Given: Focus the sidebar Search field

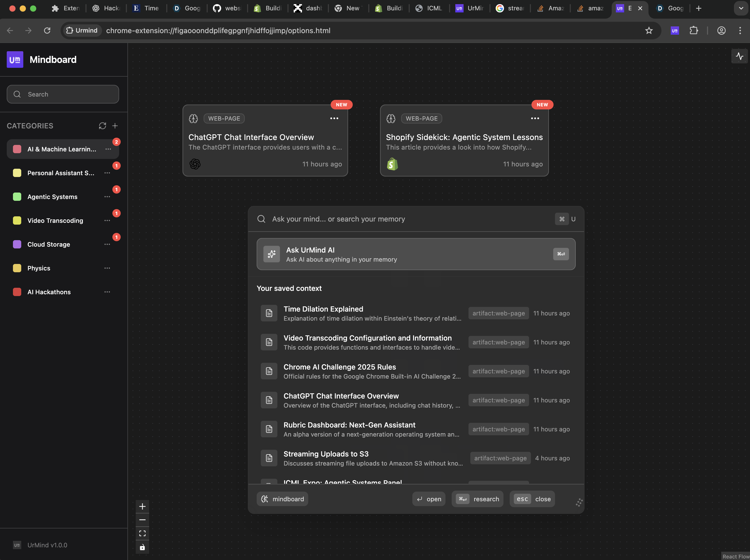Looking at the screenshot, I should pyautogui.click(x=63, y=94).
